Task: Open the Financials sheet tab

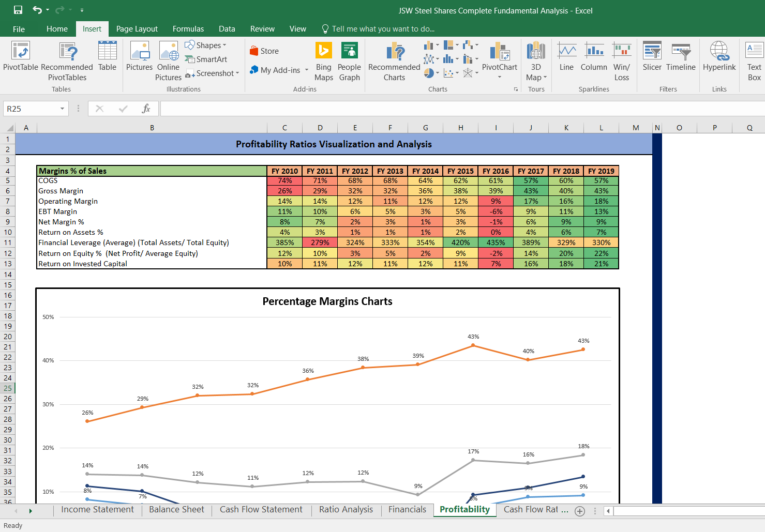Action: [408, 510]
